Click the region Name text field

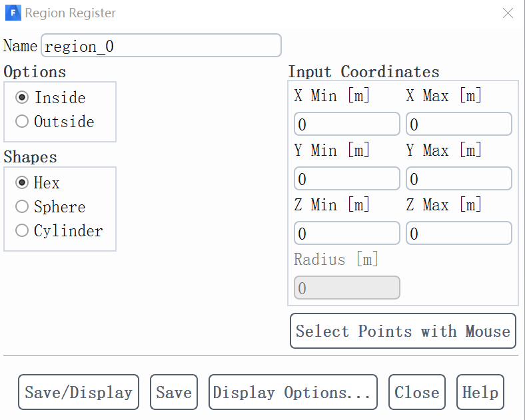point(161,45)
